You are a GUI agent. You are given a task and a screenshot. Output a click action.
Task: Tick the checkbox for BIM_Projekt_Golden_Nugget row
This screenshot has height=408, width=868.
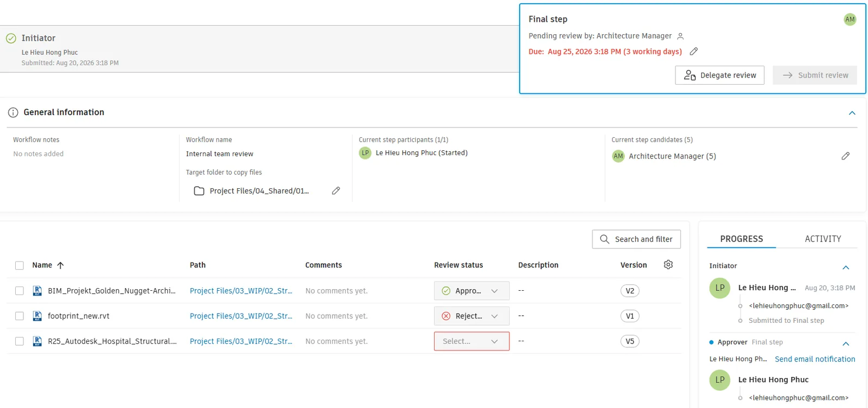click(x=20, y=291)
